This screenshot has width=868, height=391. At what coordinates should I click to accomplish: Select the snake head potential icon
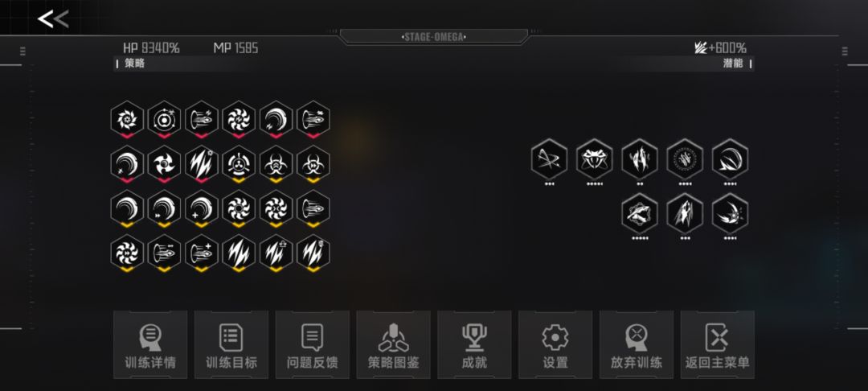[x=595, y=159]
